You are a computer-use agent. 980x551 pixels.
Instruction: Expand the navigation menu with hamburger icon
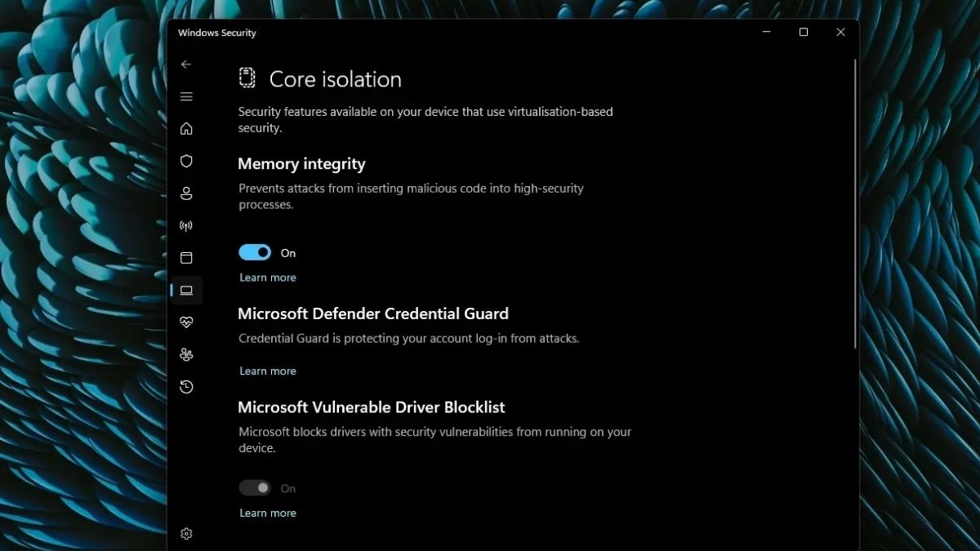tap(186, 96)
